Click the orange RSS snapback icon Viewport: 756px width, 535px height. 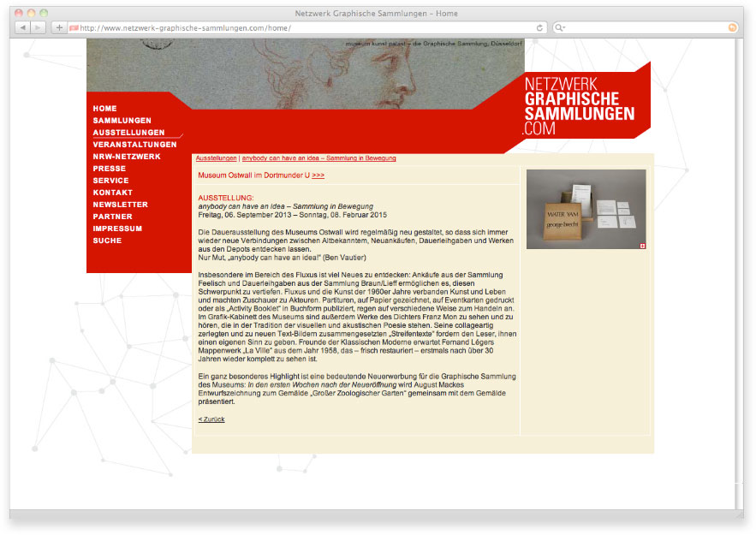(x=732, y=27)
